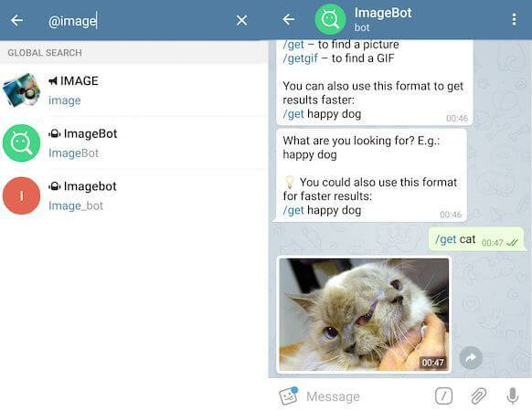Record a voice message with microphone
Viewport: 532px width, 411px height.
coord(512,395)
